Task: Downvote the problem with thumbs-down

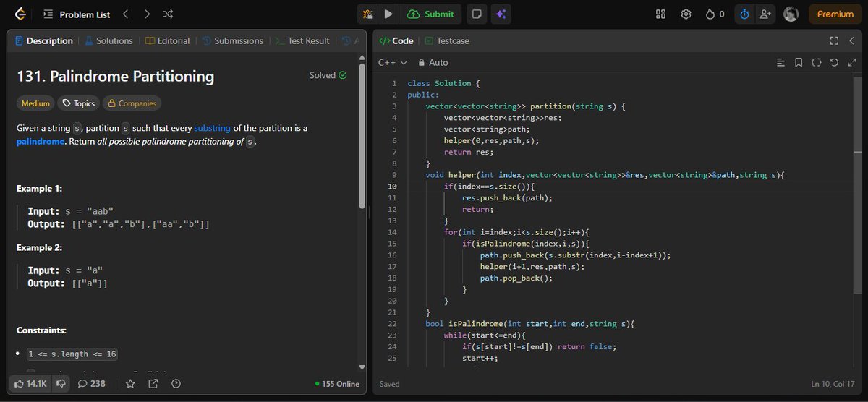Action: [61, 383]
